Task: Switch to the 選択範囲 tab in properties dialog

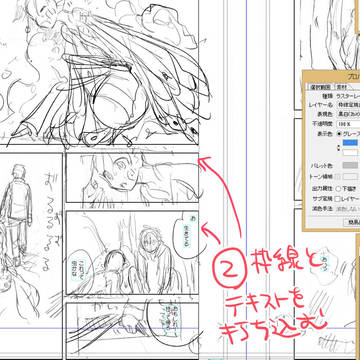Action: pos(320,87)
